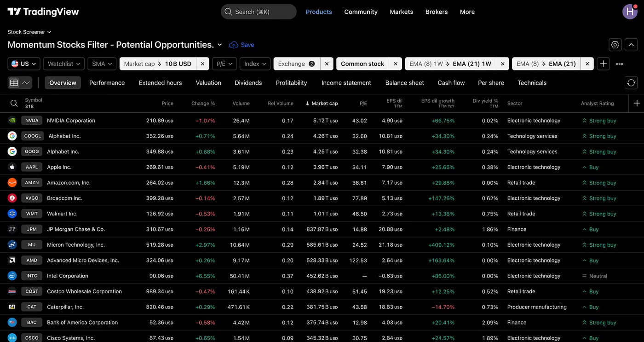This screenshot has width=644, height=342.
Task: Remove the EMA (8) 1W filter
Action: [503, 64]
